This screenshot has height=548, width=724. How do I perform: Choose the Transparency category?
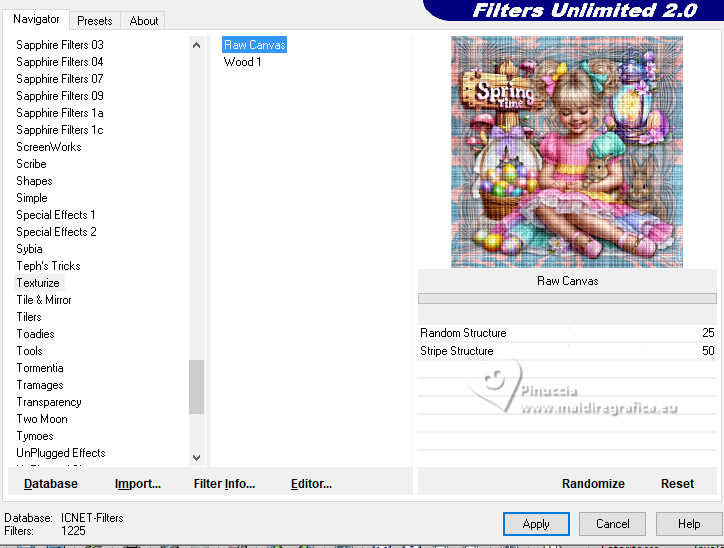pos(49,402)
